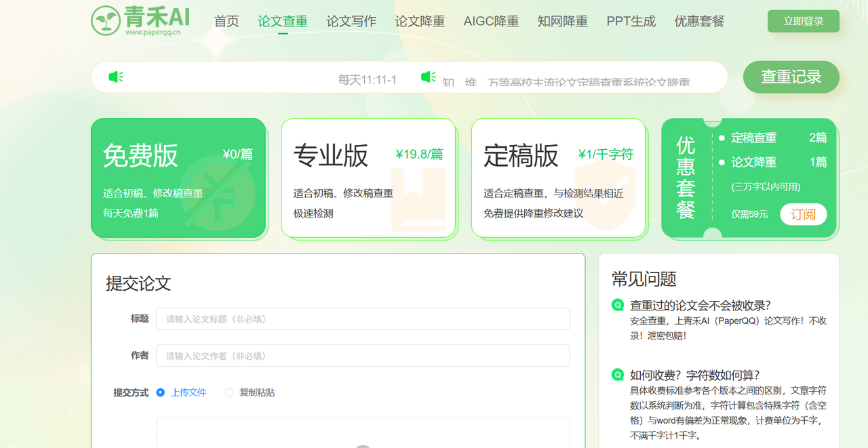Open the 首页 nav item

pos(226,21)
